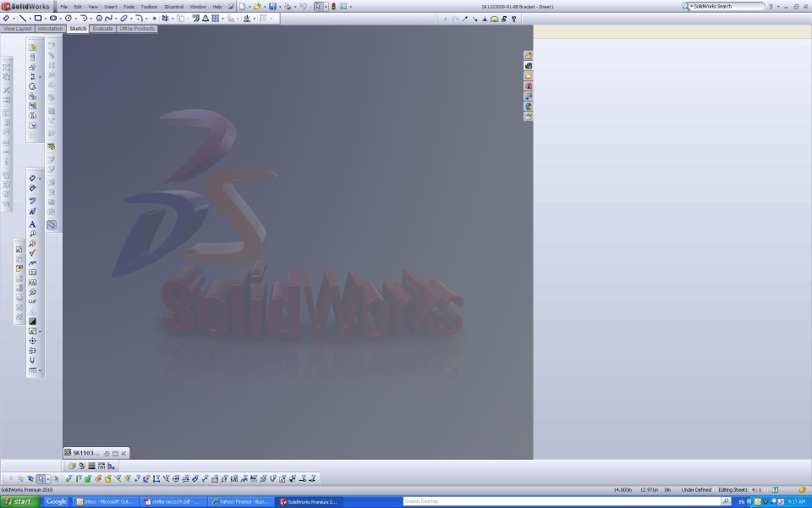
Task: Select the Line sketch tool
Action: point(23,18)
